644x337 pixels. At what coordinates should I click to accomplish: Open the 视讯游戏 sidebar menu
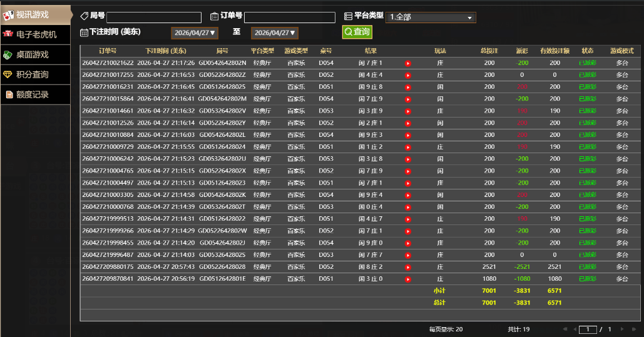coord(35,15)
